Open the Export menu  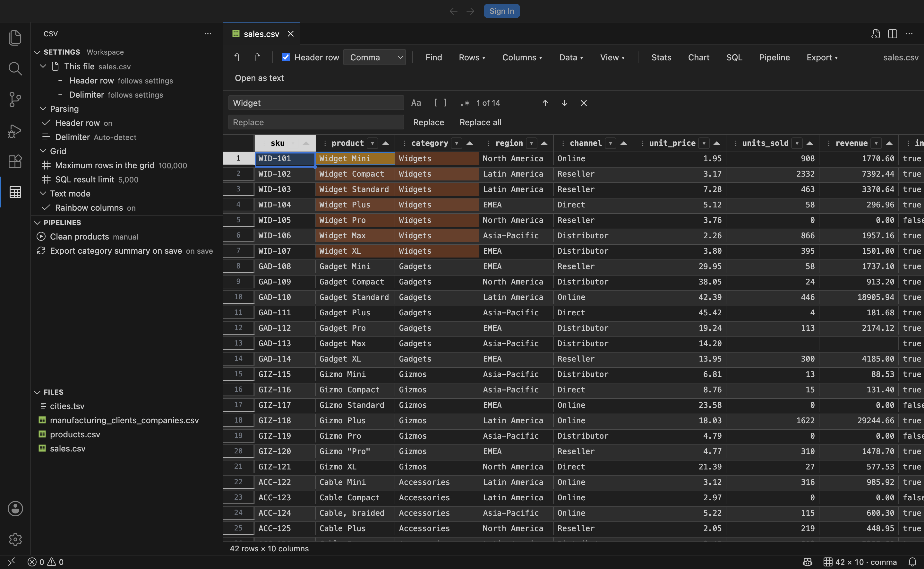click(x=822, y=57)
